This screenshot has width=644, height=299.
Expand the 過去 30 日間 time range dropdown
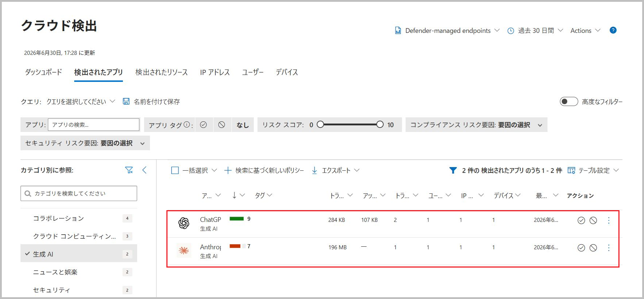coord(535,30)
